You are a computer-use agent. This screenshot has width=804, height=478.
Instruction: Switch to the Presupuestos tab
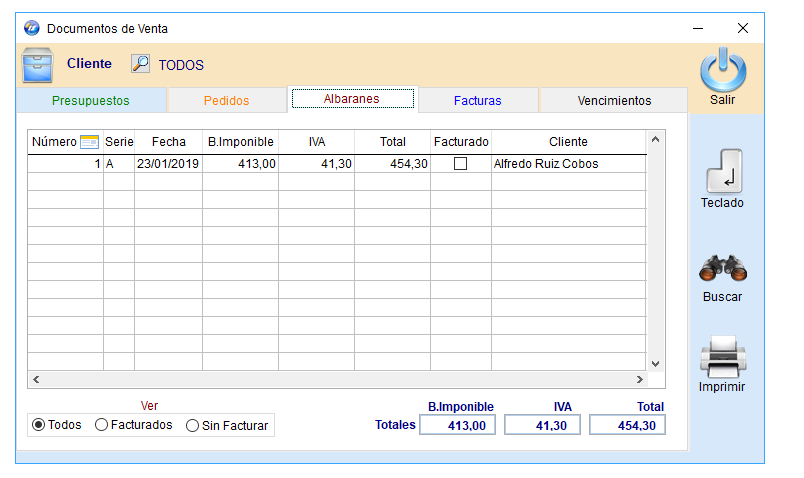(91, 101)
